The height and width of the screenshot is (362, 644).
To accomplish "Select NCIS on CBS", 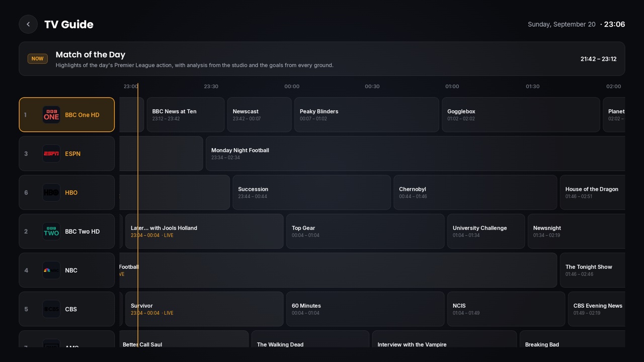I will click(506, 309).
